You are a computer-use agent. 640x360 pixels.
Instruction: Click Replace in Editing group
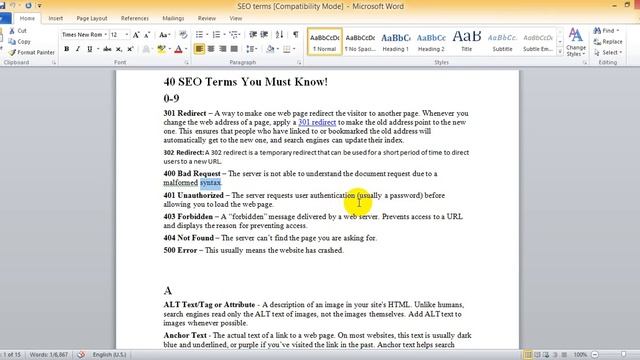pos(608,42)
